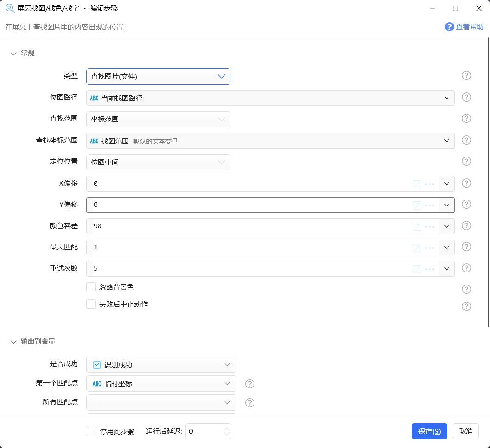
Task: Expand the 是否成功 variable dropdown
Action: [161, 365]
